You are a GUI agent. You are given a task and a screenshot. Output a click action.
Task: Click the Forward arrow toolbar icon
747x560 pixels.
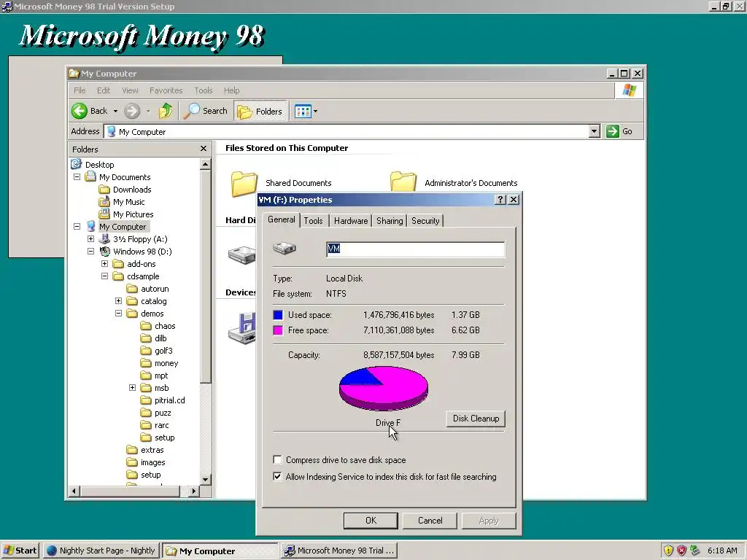[x=132, y=111]
